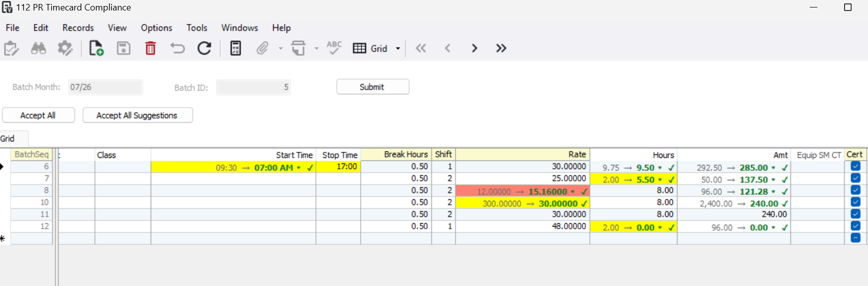Jump to first record double-left arrow
This screenshot has height=286, width=868.
pos(421,48)
